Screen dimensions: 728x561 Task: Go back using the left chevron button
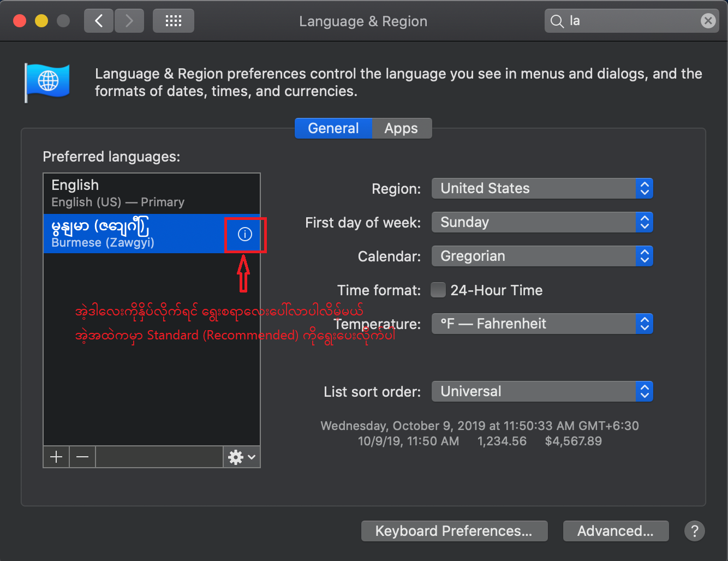pyautogui.click(x=99, y=21)
